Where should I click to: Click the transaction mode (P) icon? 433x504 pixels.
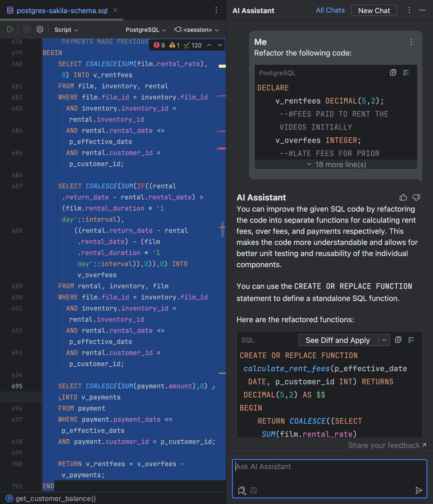point(27,30)
